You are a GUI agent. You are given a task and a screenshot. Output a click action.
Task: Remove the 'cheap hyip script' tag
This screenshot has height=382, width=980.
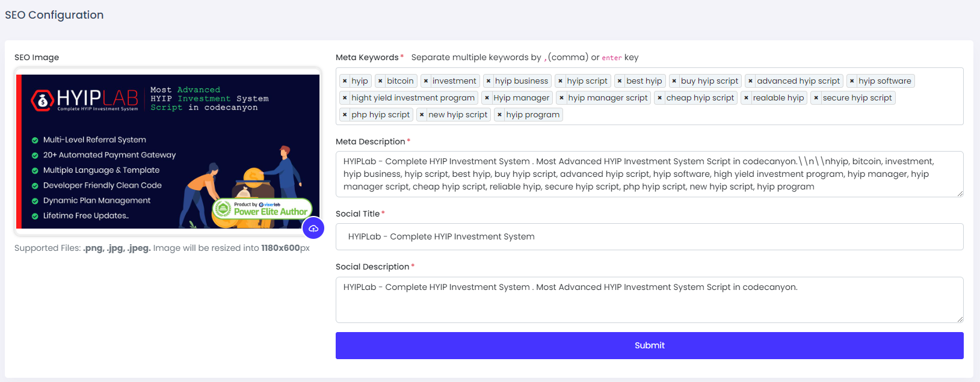point(660,98)
